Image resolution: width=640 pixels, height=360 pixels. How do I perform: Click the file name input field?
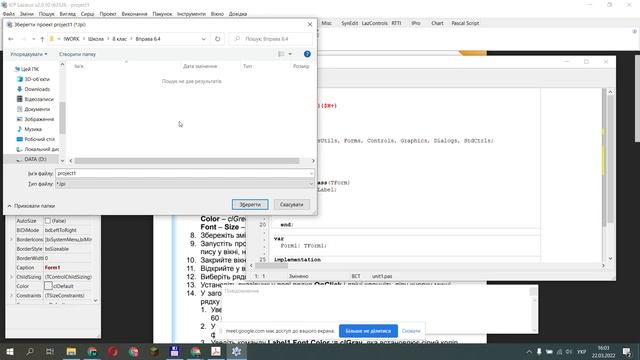pyautogui.click(x=182, y=173)
